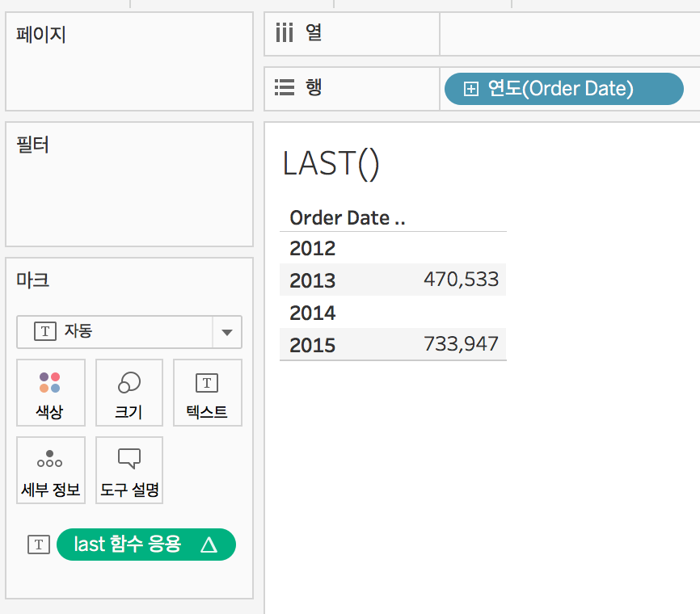Select the 연도(Order Date) blue pill

(564, 89)
